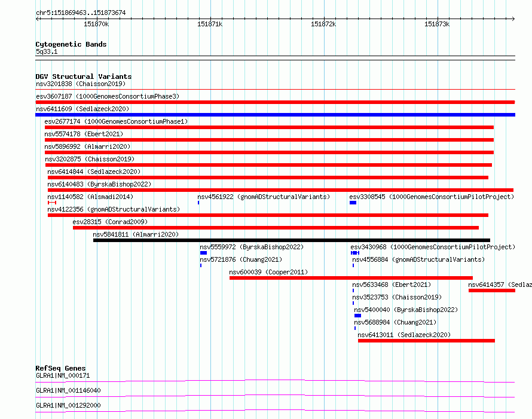Select the red nsv6413011 variant bar

point(426,341)
